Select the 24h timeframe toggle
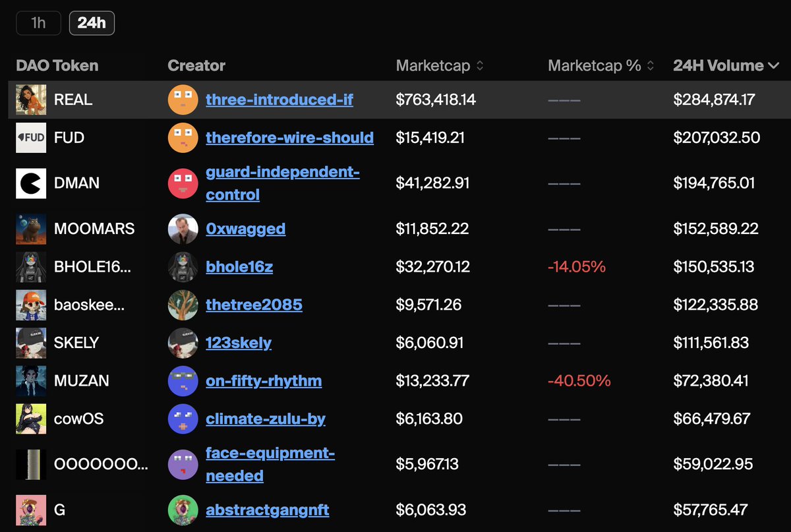This screenshot has height=532, width=791. tap(92, 23)
